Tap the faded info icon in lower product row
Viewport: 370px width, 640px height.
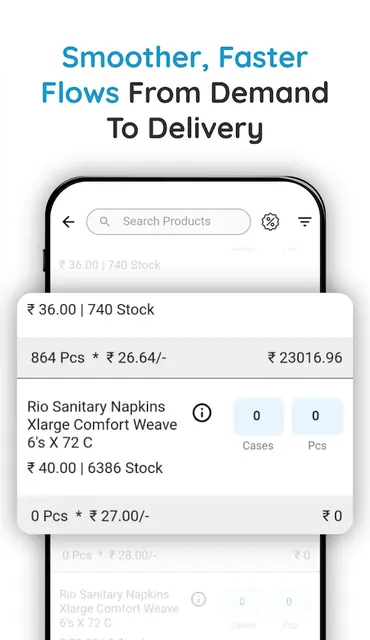pos(199,599)
